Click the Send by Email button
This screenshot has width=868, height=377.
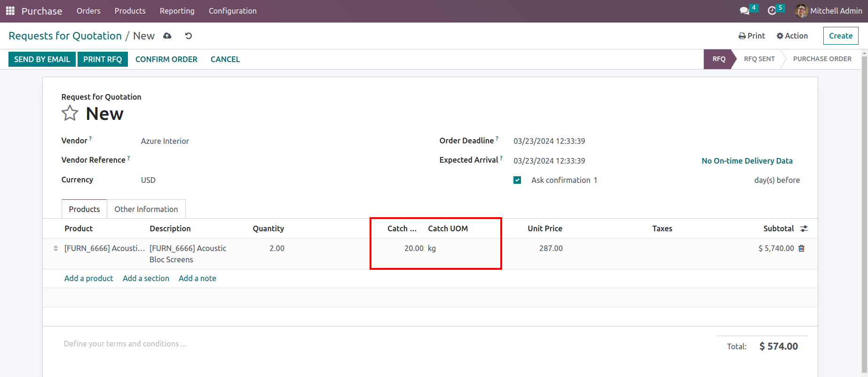point(42,59)
